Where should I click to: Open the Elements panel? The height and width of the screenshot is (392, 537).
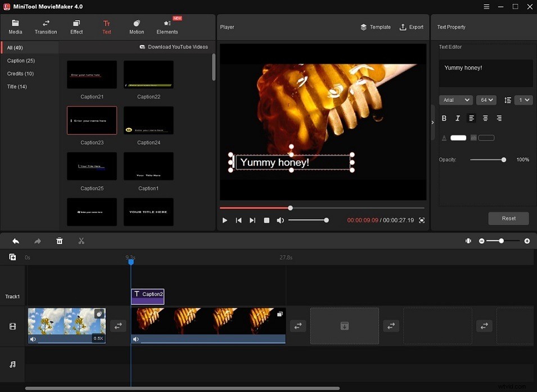click(x=166, y=26)
